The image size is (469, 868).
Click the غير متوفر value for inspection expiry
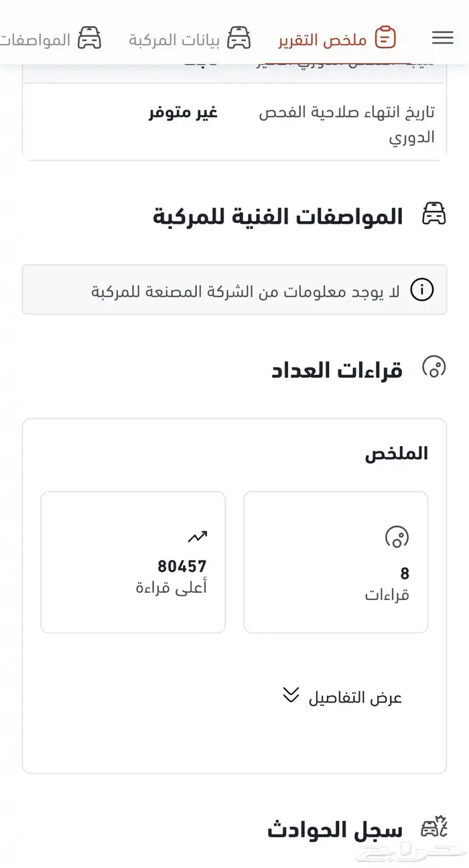[182, 112]
